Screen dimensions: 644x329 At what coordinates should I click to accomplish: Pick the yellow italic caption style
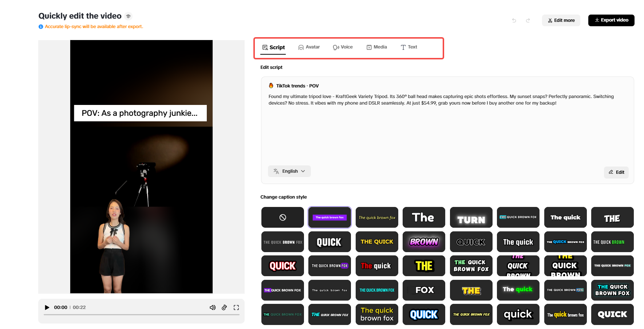click(377, 218)
